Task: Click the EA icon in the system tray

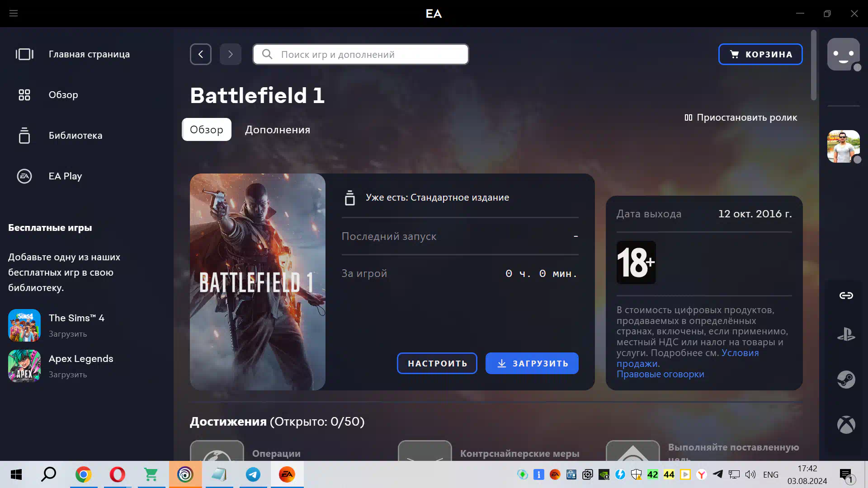Action: click(555, 474)
